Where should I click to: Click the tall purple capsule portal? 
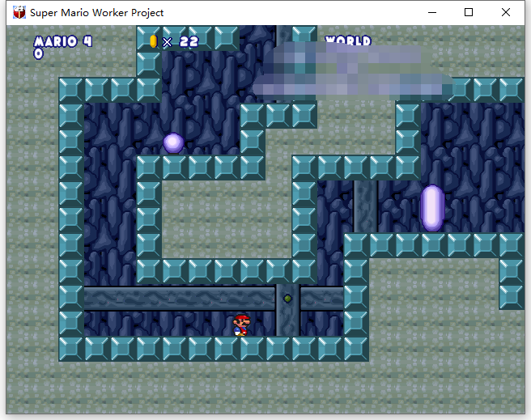pyautogui.click(x=432, y=208)
